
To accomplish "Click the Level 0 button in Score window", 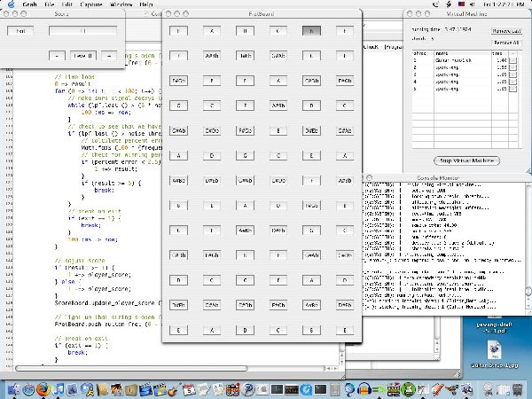I will pyautogui.click(x=83, y=56).
